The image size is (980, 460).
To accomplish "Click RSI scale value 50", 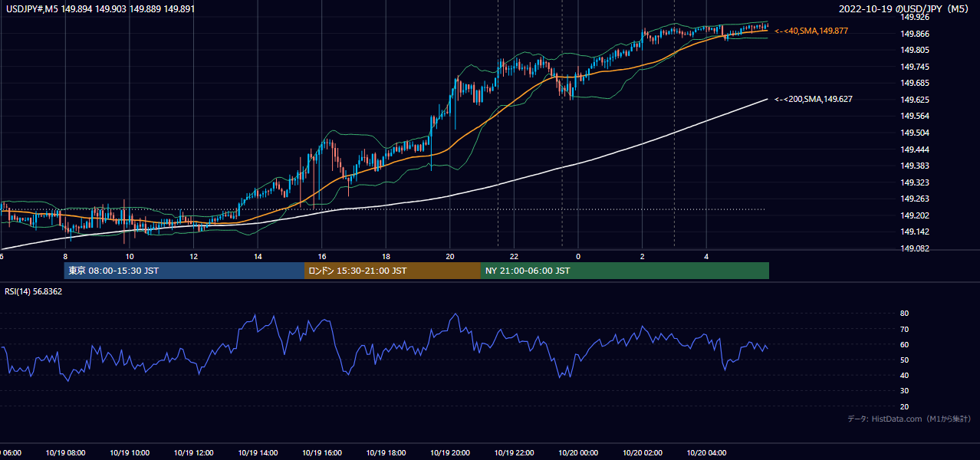I will pos(904,360).
